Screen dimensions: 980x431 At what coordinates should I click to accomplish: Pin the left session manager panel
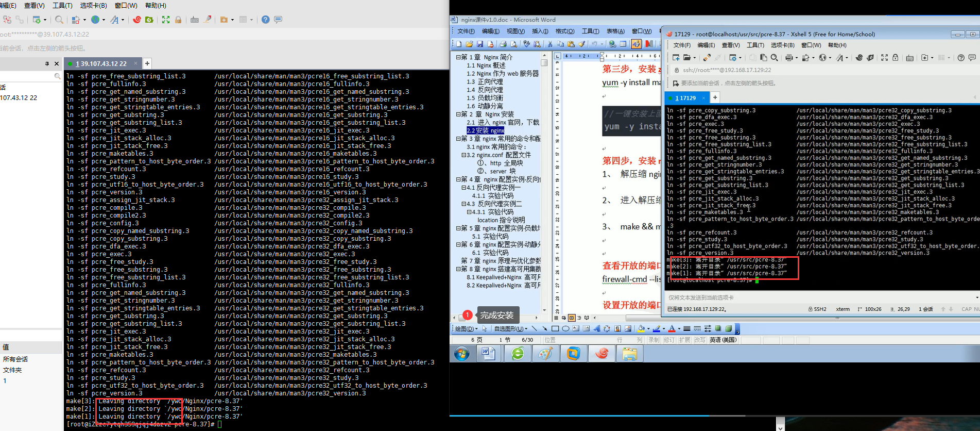tap(47, 64)
